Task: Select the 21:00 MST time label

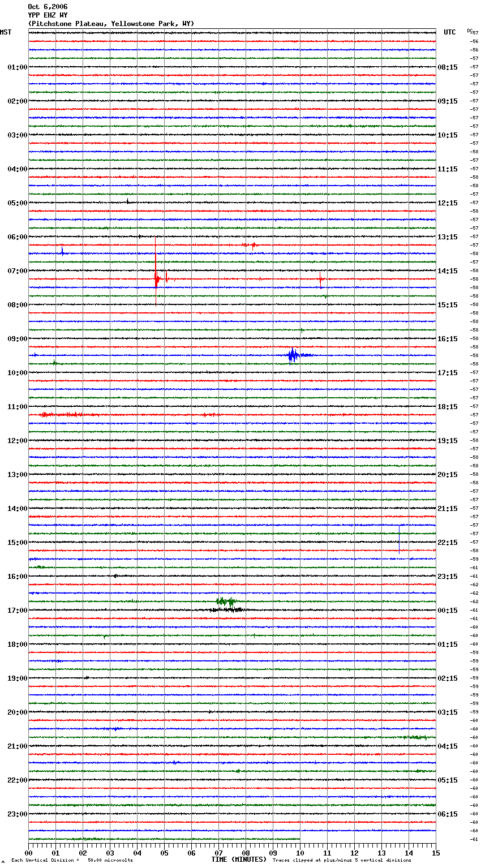Action: (x=18, y=746)
